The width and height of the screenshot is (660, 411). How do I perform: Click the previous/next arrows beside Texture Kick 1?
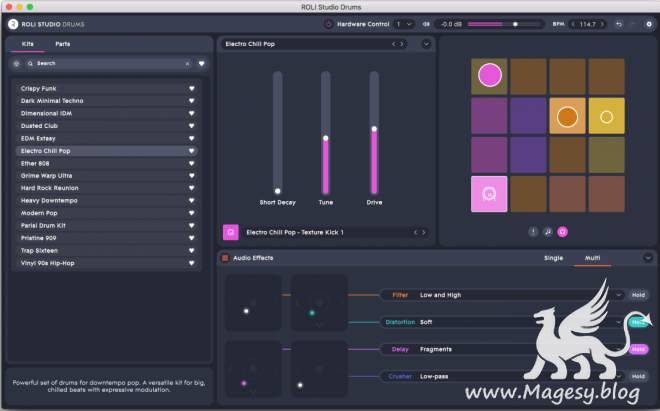(420, 232)
